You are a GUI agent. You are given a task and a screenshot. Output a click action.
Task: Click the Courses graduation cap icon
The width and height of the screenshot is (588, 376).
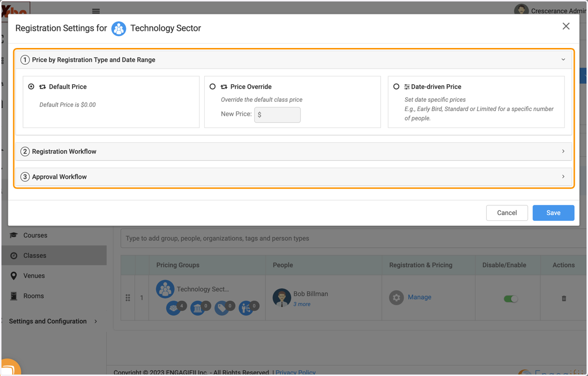click(14, 235)
